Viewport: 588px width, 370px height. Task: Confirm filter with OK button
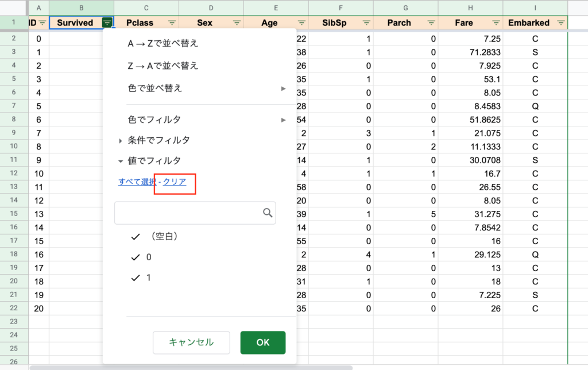point(263,342)
